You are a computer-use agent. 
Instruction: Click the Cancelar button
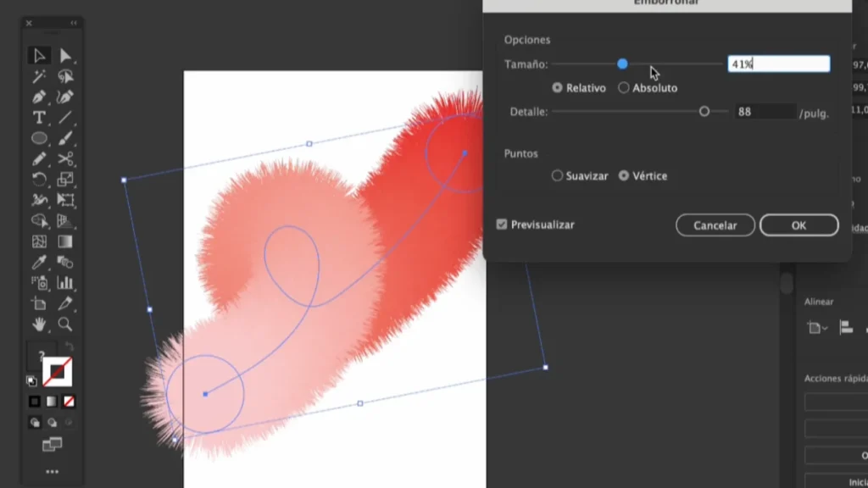pos(715,225)
